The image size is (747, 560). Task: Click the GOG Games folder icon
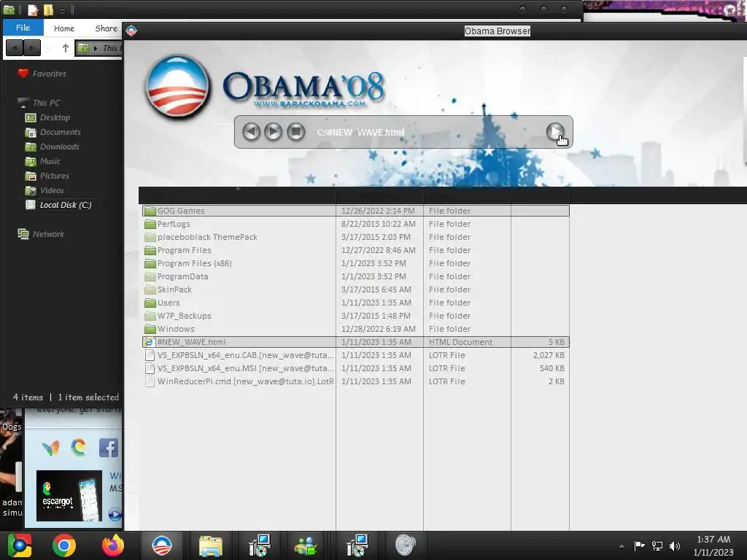click(x=150, y=211)
